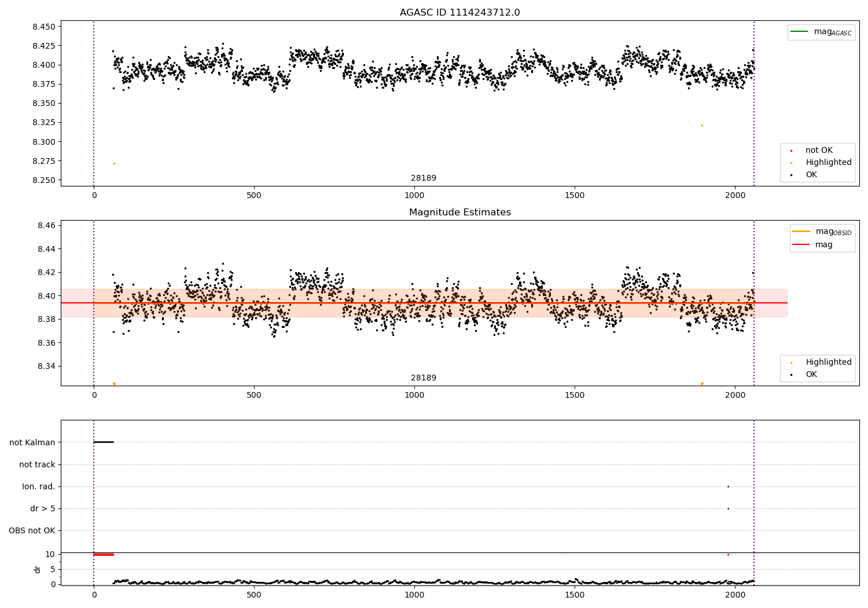Click the red 'mag' legend entry in middle plot

[x=812, y=245]
